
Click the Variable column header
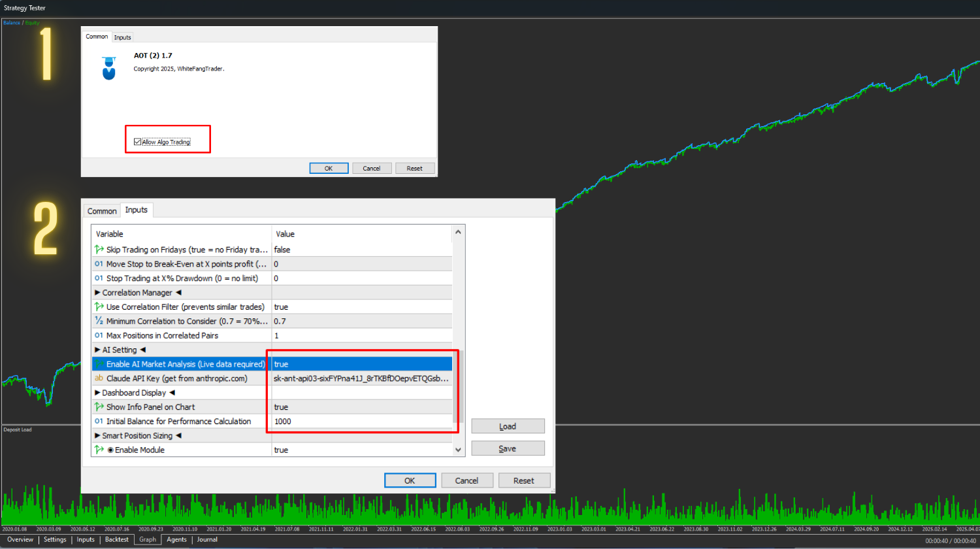(182, 234)
